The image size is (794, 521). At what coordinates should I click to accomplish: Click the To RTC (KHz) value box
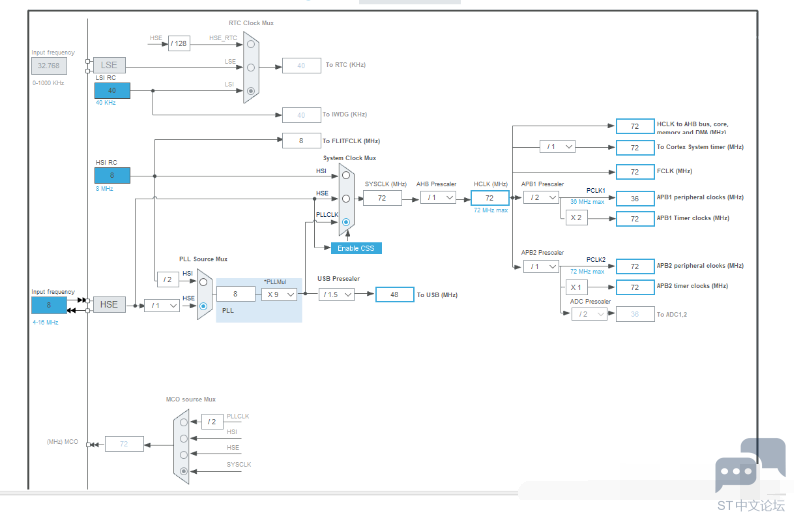coord(301,66)
